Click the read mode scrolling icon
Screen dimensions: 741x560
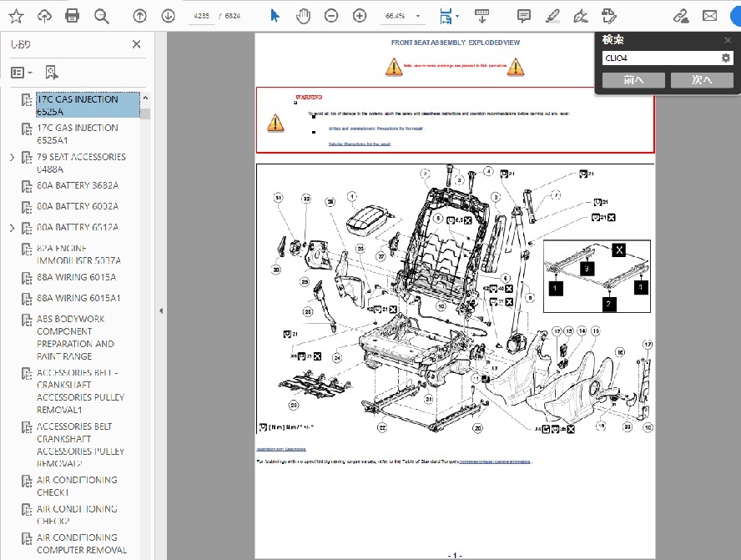point(481,16)
